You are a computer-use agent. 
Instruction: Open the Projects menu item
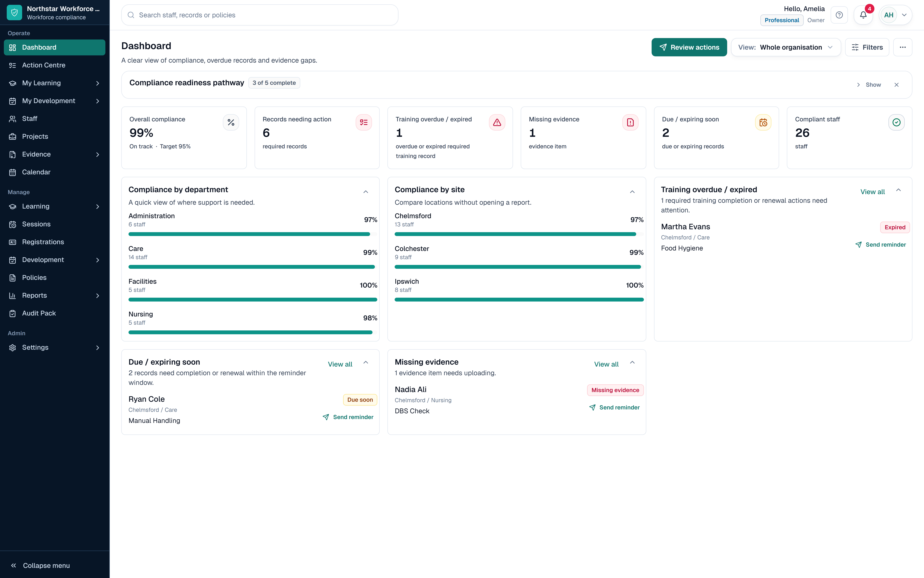click(x=55, y=136)
